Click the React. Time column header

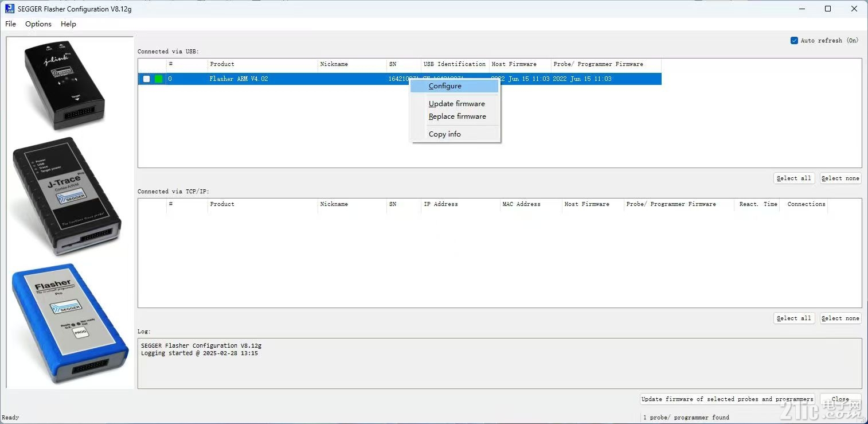(758, 204)
